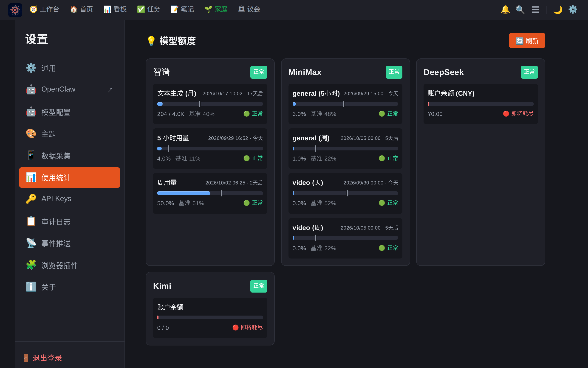Click MiniMax 正常 status badge
Screen dimensions: 588x368
[x=394, y=72]
